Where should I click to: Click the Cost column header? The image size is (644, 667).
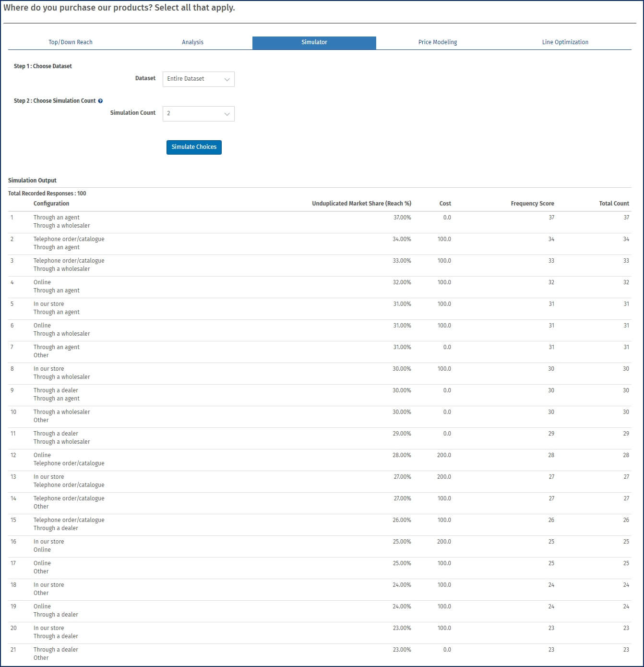(445, 204)
